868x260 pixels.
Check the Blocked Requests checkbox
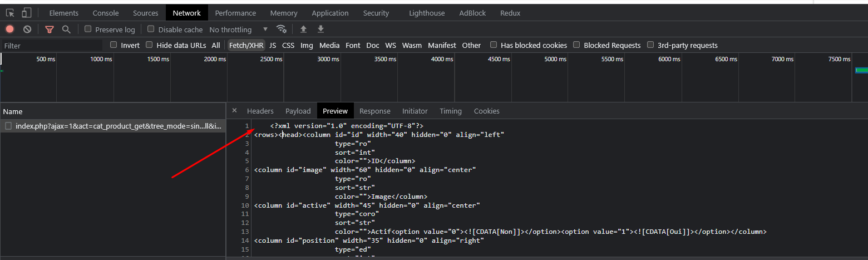[576, 45]
